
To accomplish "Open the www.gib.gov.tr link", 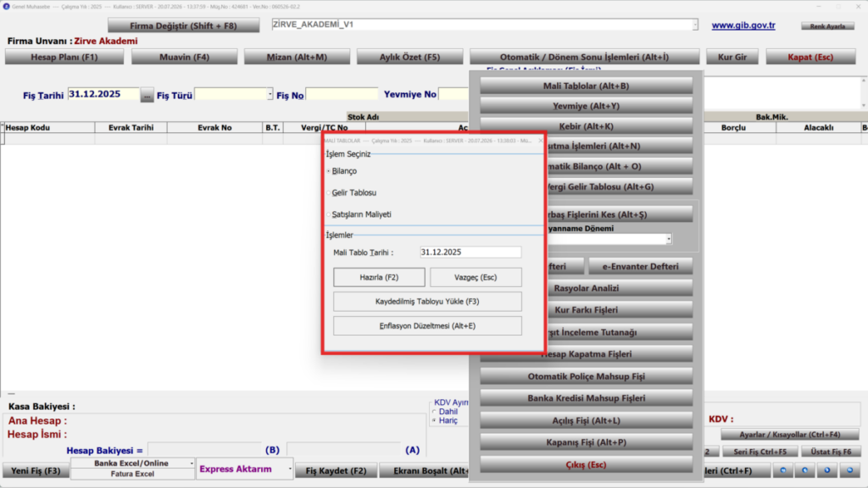I will pyautogui.click(x=743, y=25).
